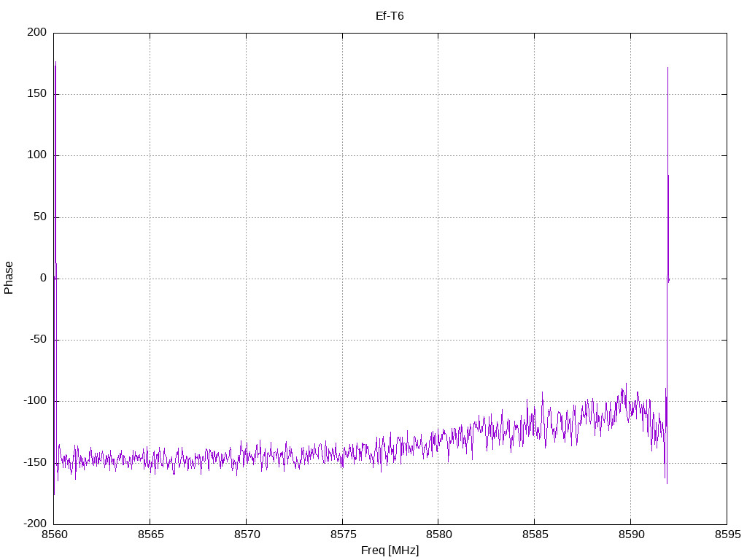Click the 0 y-axis tick label
The image size is (747, 560).
click(x=43, y=279)
